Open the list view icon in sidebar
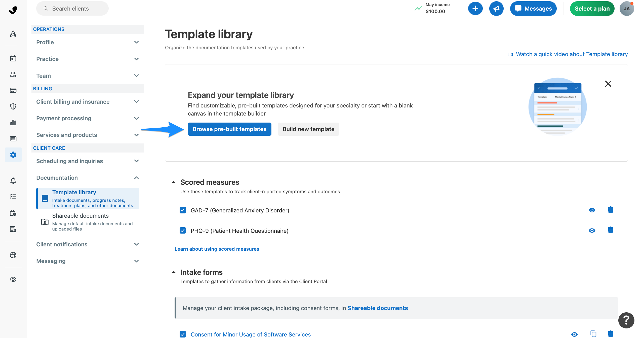 (13, 139)
